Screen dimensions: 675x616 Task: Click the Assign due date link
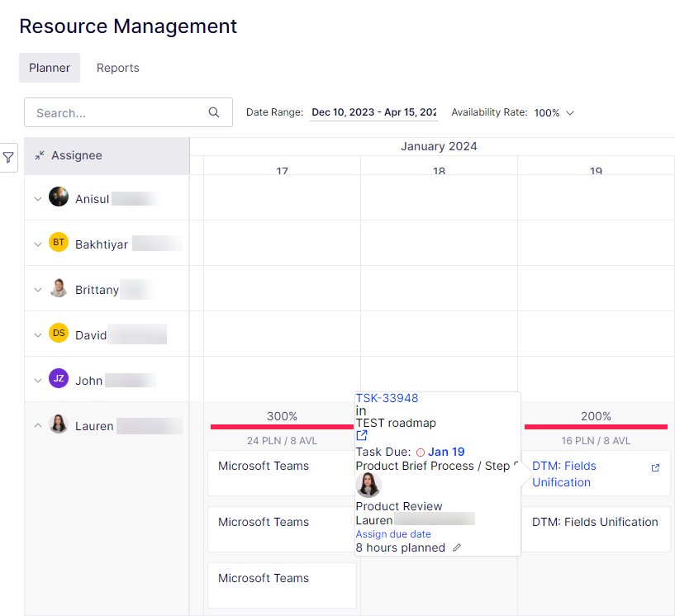point(393,534)
